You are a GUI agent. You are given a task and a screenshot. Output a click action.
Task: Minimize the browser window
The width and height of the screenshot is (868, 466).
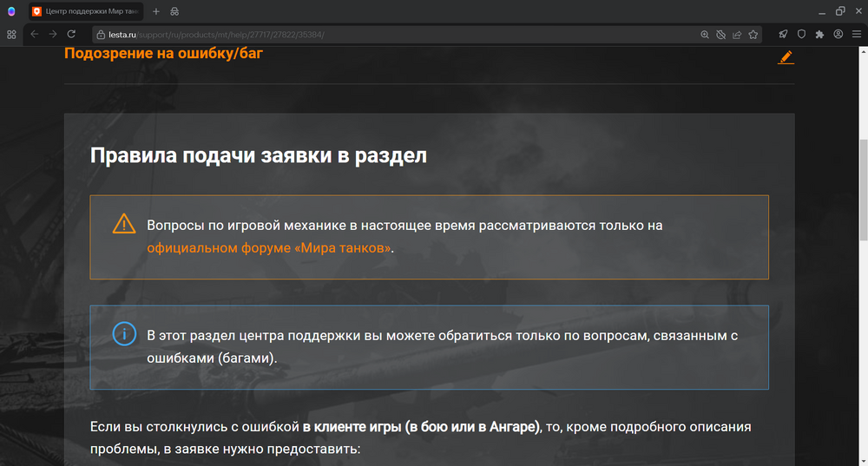coord(821,11)
